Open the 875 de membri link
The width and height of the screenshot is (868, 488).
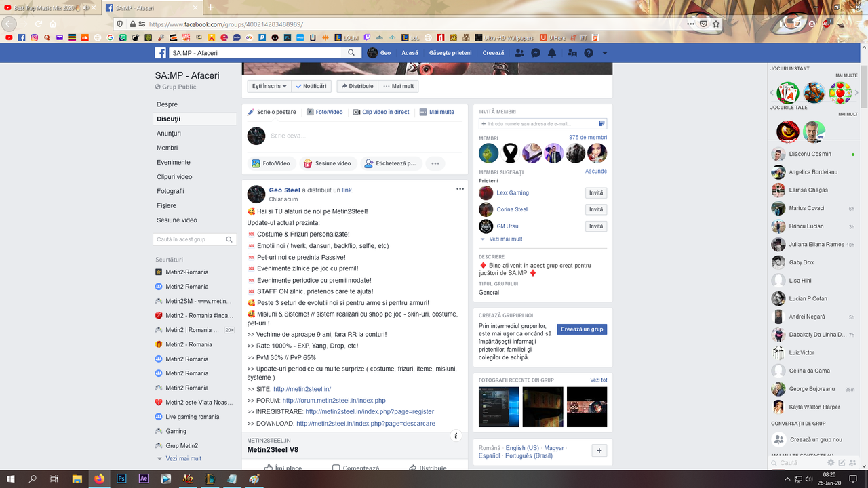(x=588, y=138)
